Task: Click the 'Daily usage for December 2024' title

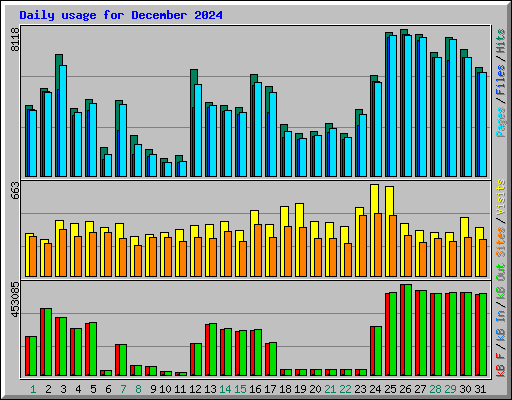Action: pyautogui.click(x=121, y=15)
